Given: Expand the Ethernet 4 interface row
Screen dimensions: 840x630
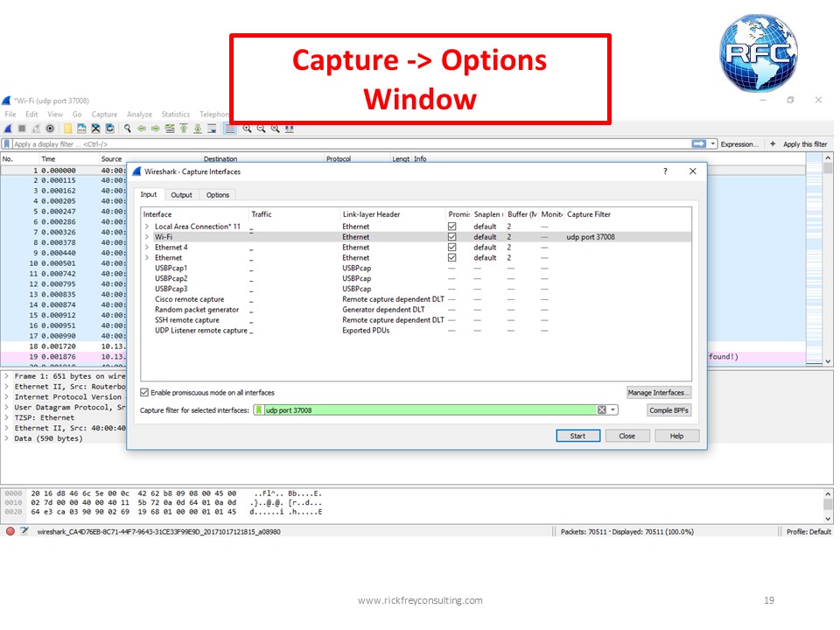Looking at the screenshot, I should pos(147,248).
